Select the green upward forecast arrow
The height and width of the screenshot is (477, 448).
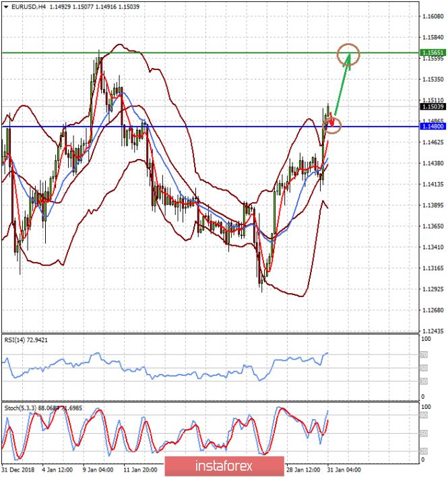click(x=342, y=84)
